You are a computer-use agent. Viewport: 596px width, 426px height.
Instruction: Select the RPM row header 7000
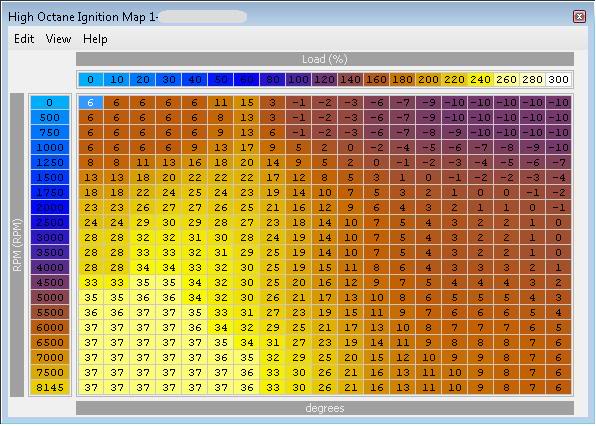[50, 357]
